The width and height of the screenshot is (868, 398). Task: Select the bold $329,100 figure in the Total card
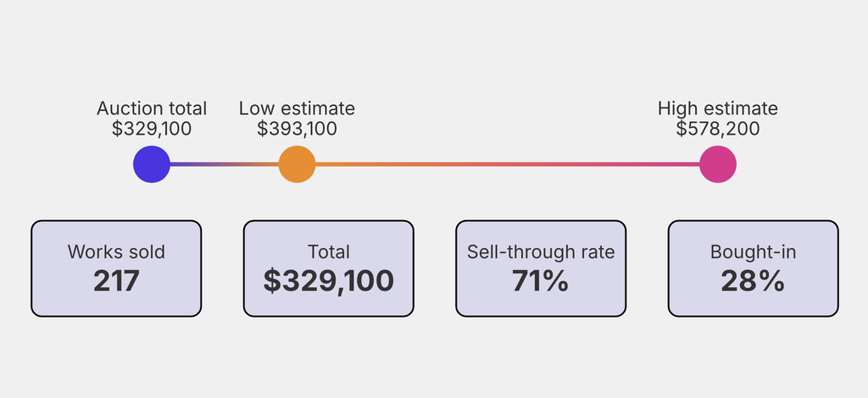(x=329, y=280)
